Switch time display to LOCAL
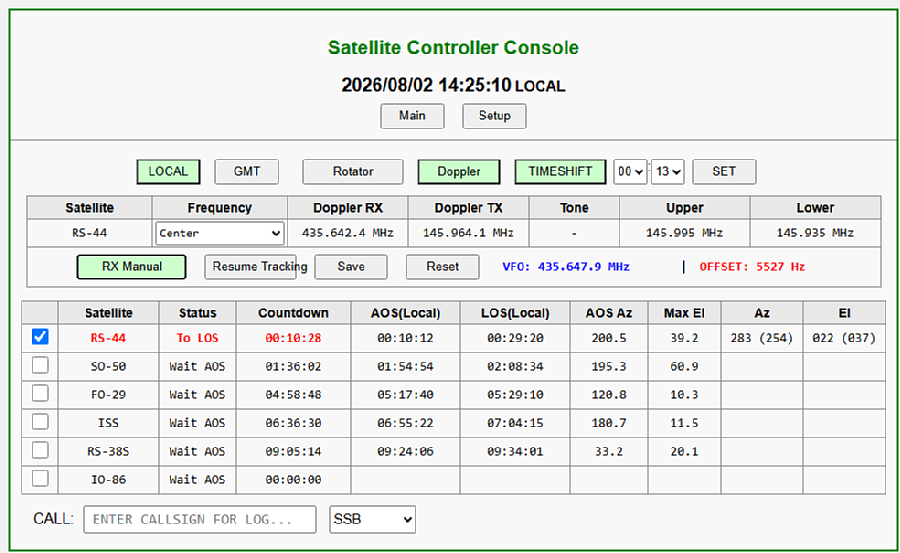Screen dimensions: 900x553 click(x=168, y=172)
